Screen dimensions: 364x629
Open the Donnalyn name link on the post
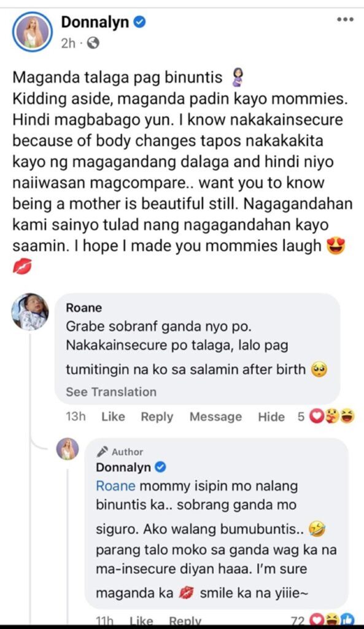tap(95, 22)
